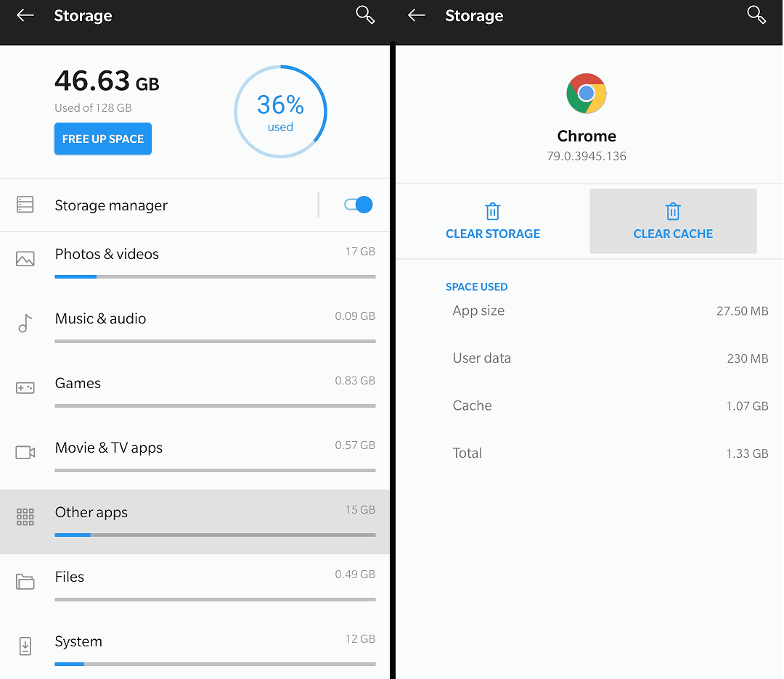Viewport: 784px width, 679px height.
Task: Tap FREE UP SPACE
Action: [102, 139]
